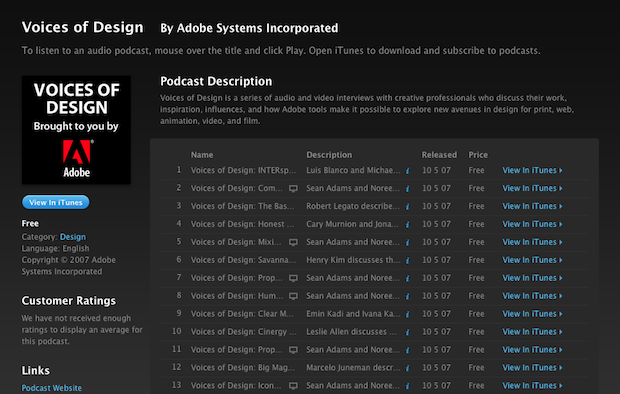Click info icon in episode 7 row

(x=407, y=278)
